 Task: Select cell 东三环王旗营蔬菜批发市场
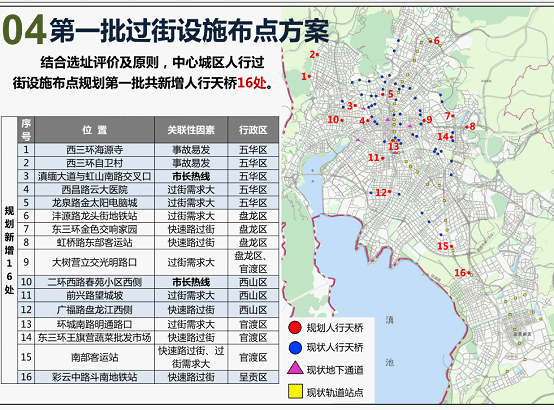94,338
